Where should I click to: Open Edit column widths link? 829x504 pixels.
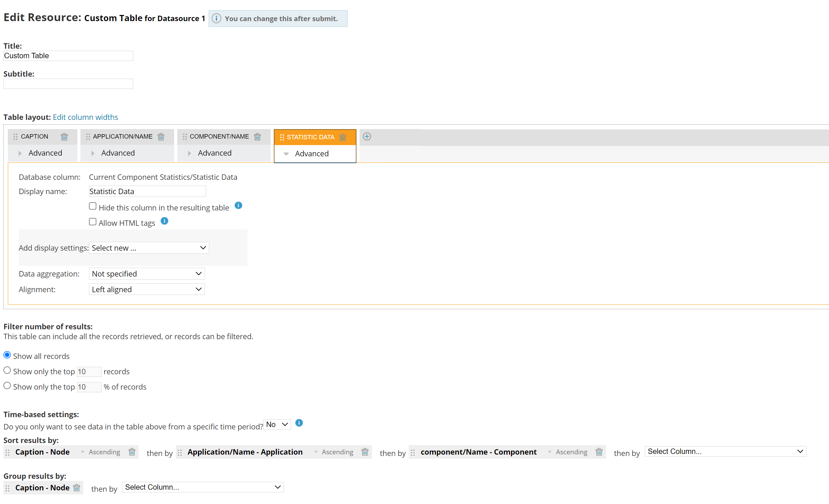85,117
